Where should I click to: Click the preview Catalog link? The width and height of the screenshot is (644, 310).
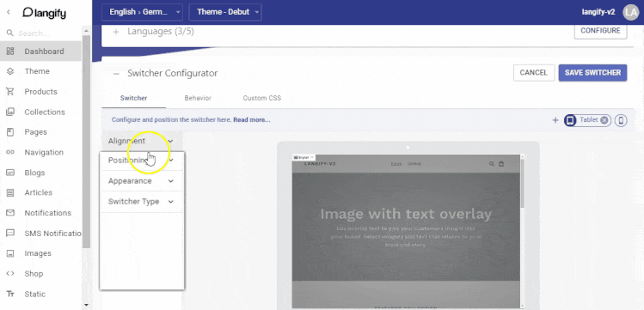[414, 164]
